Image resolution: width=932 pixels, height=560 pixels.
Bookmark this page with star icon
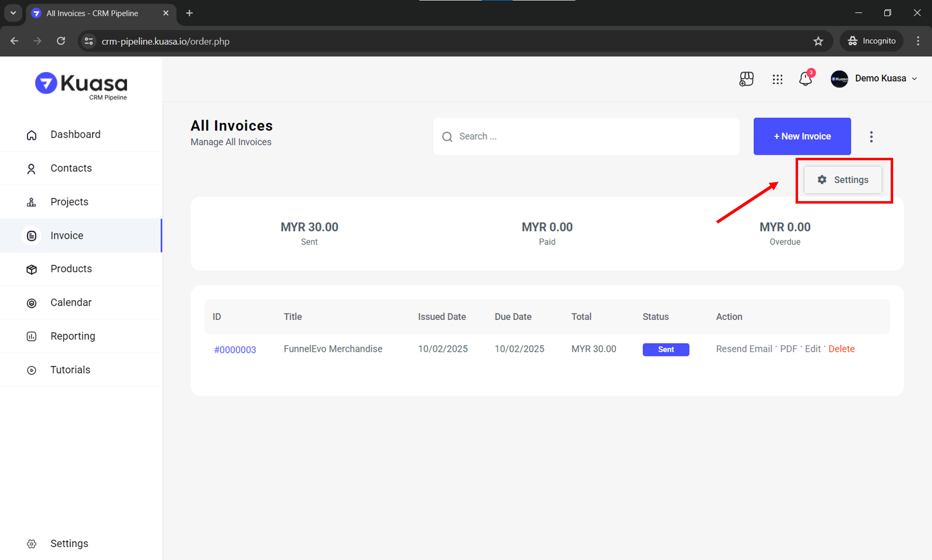[818, 41]
